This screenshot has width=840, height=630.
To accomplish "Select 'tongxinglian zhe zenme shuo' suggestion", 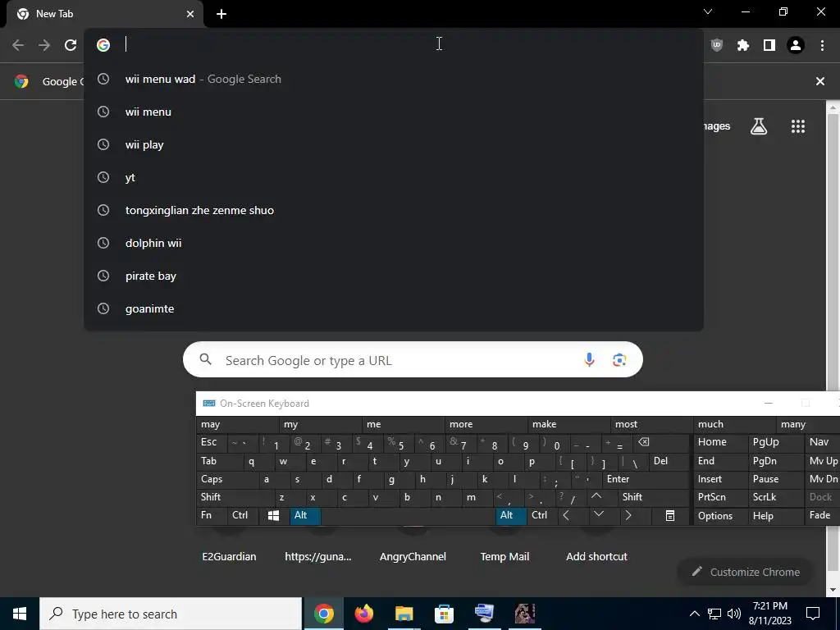I will click(394, 210).
